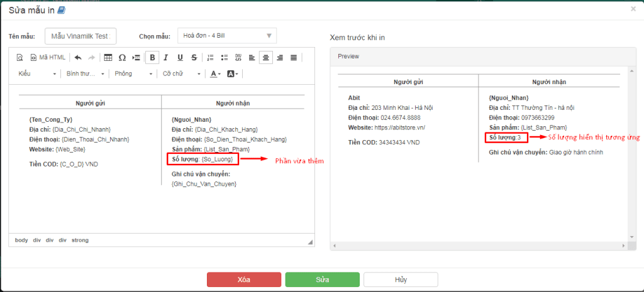Open the Kiểu styles dropdown

pos(37,74)
